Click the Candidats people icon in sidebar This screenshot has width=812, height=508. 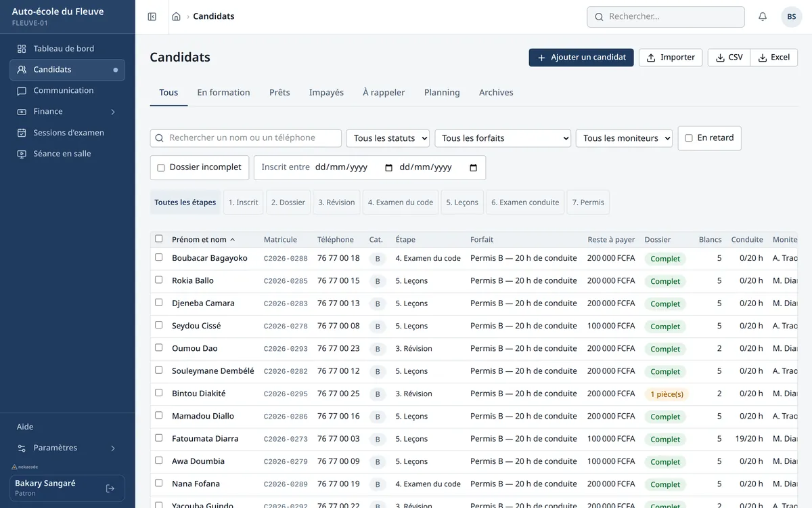(22, 70)
